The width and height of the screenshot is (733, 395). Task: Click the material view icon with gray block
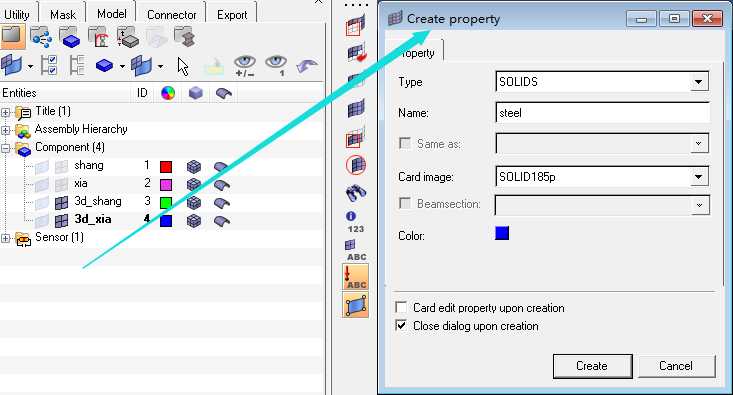pyautogui.click(x=128, y=37)
